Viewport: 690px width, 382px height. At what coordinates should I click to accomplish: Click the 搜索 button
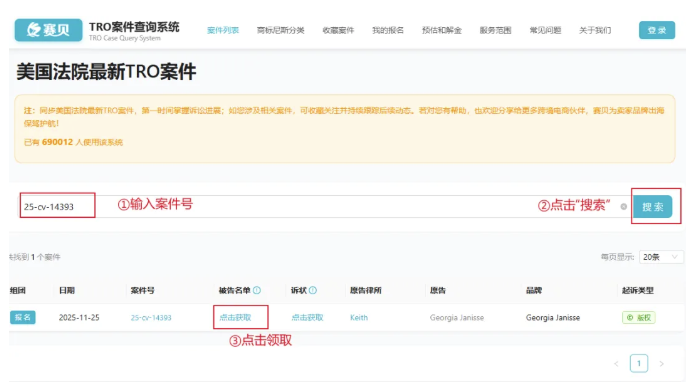click(653, 206)
